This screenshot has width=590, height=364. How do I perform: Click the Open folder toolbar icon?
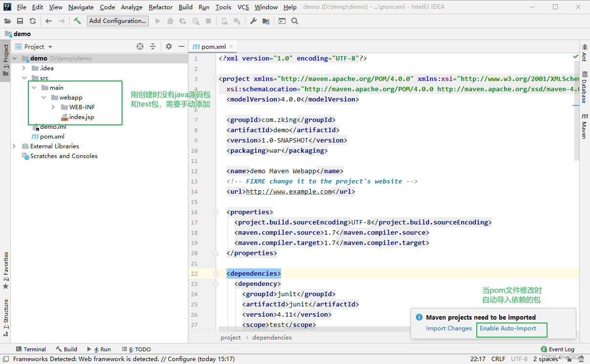click(x=8, y=21)
